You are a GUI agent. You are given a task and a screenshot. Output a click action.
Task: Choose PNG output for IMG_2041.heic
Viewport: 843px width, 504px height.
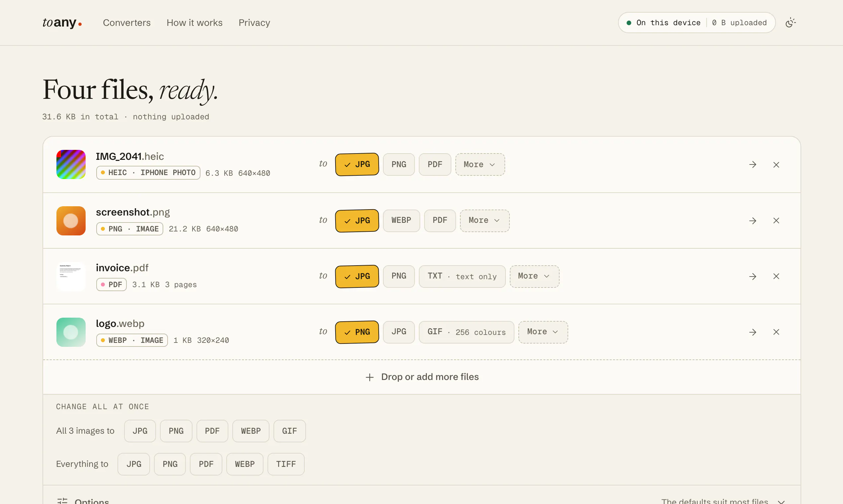coord(399,164)
